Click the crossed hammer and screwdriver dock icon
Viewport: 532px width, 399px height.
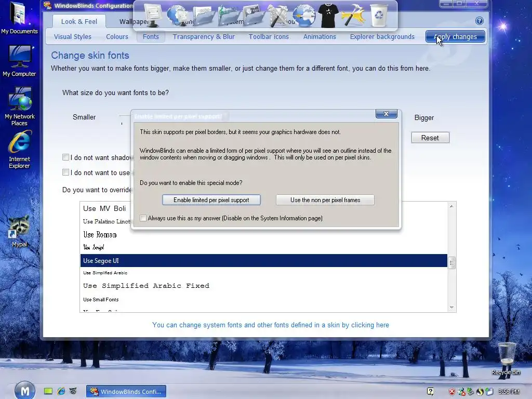pos(278,15)
